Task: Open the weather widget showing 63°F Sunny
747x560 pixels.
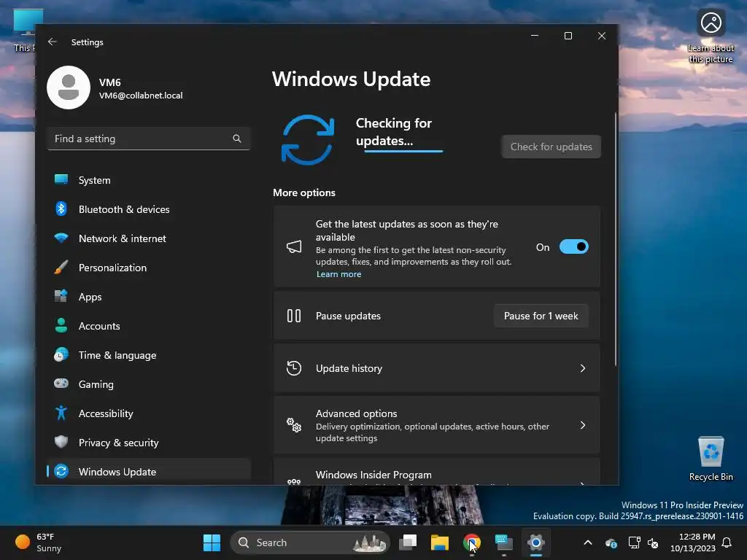Action: click(x=38, y=542)
